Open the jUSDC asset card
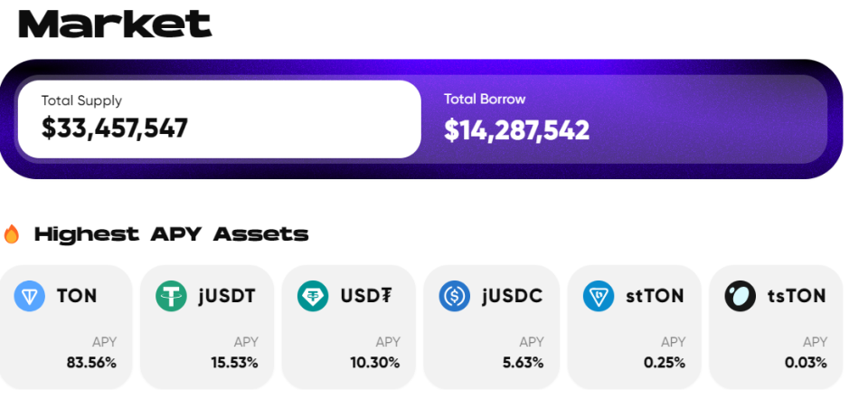868x409 pixels. coord(491,328)
